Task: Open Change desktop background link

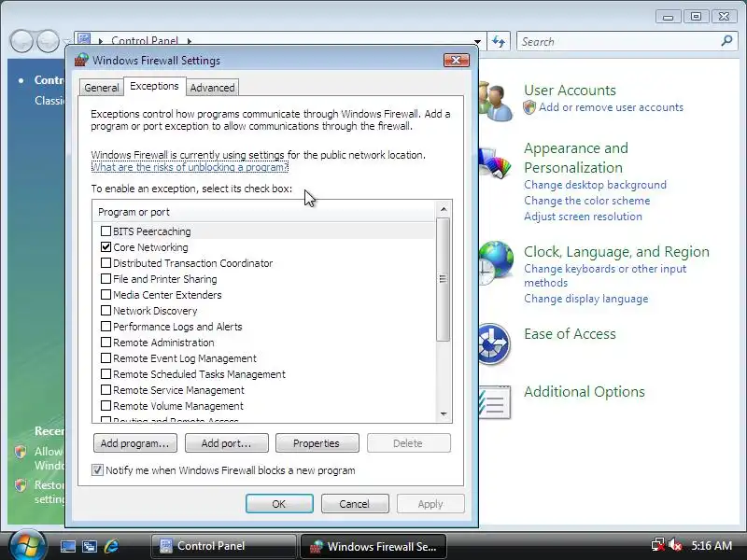Action: pyautogui.click(x=595, y=185)
